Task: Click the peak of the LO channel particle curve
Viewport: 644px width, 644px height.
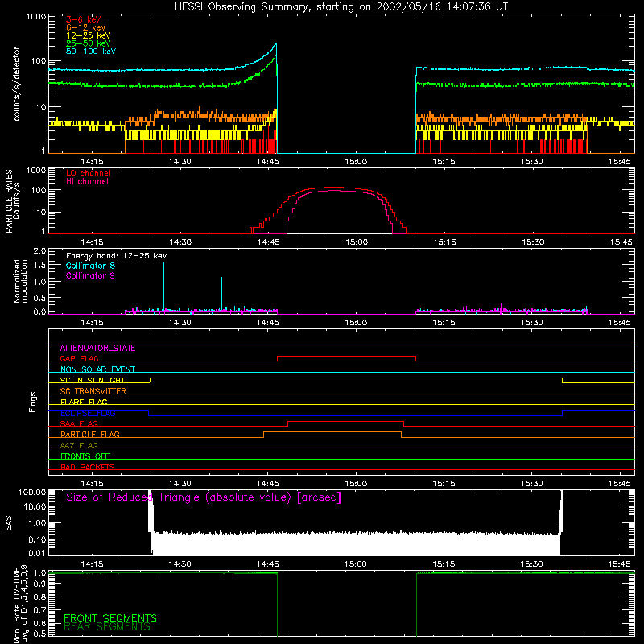Action: pos(332,188)
